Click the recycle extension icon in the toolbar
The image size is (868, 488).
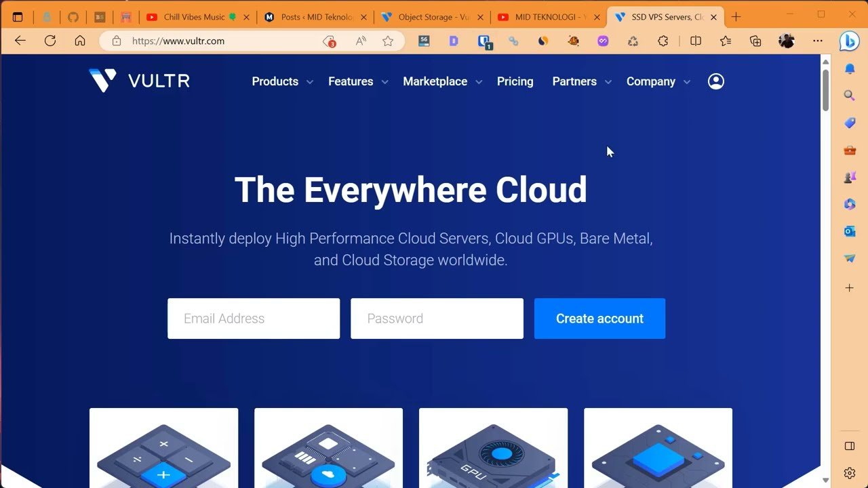point(633,41)
